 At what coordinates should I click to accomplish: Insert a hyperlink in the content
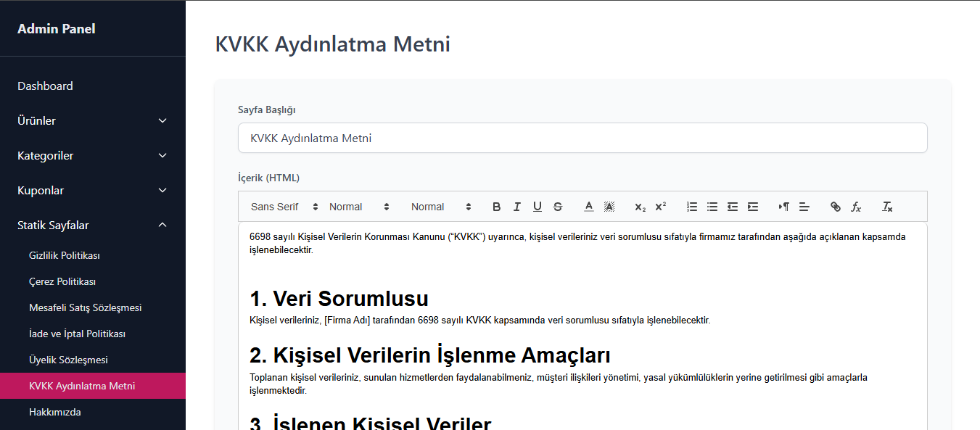(835, 207)
